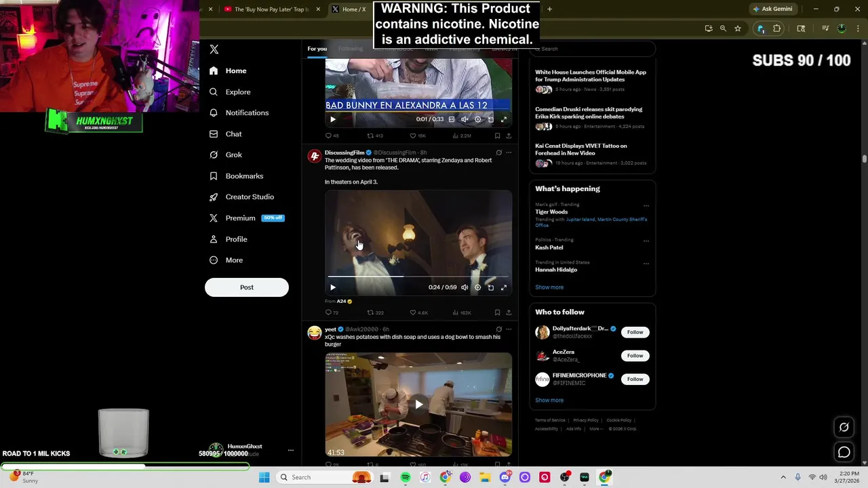Screen dimensions: 868x488
Task: Open more options on yeet post
Action: tap(509, 329)
